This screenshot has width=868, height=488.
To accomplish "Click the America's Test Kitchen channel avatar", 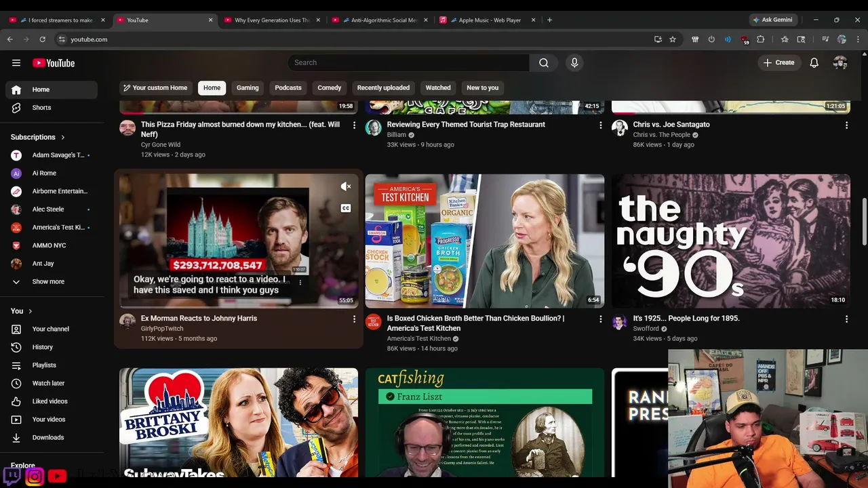I will [374, 321].
